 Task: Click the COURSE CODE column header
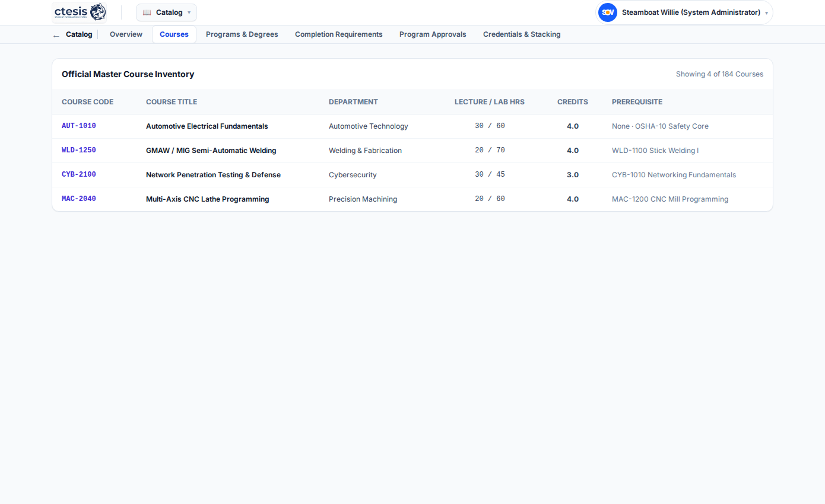pyautogui.click(x=87, y=102)
